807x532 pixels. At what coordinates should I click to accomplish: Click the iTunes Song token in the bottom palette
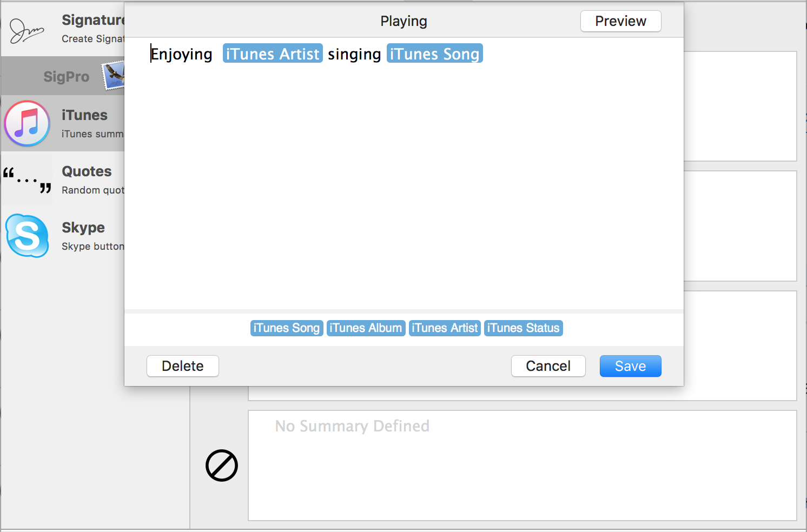tap(287, 328)
